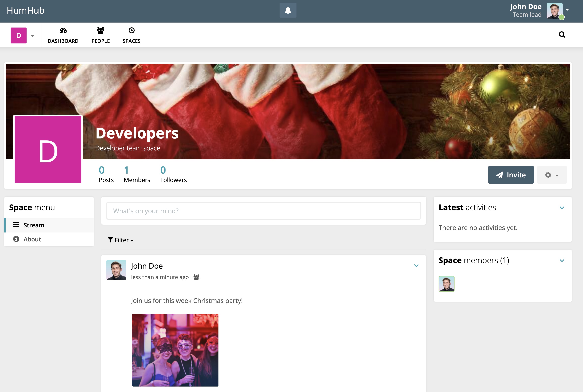
Task: Open the notifications bell icon
Action: click(x=288, y=10)
